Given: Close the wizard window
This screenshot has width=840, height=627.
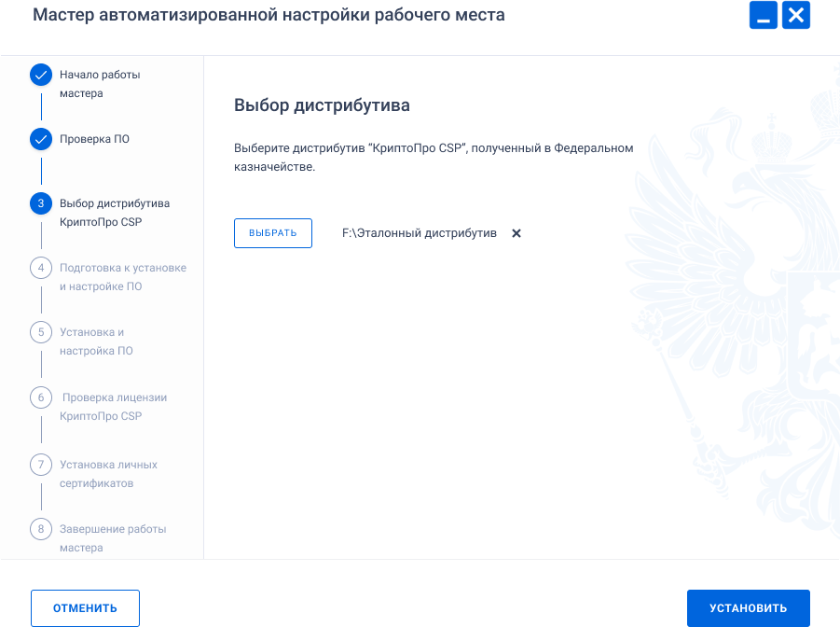Looking at the screenshot, I should pos(795,15).
